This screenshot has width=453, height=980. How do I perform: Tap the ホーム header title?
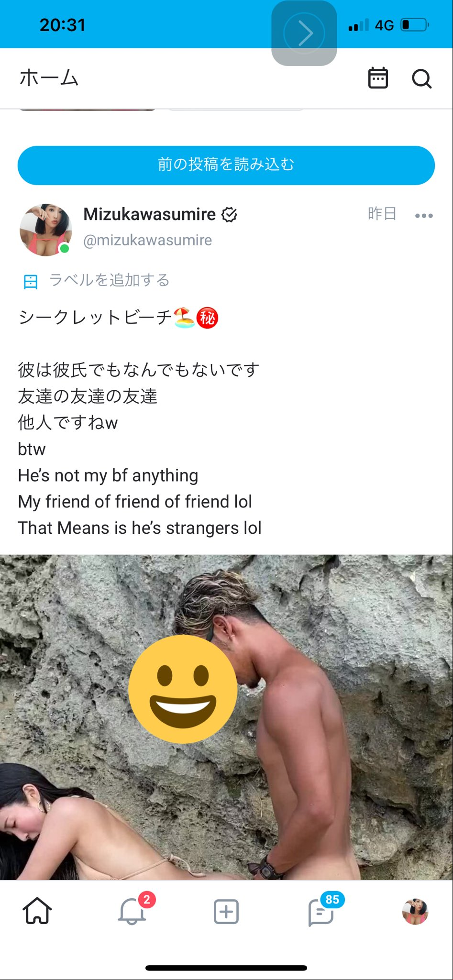point(49,78)
